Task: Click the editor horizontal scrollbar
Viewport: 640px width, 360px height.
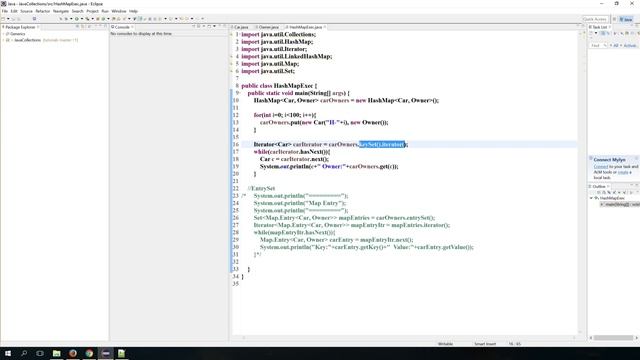Action: [408, 338]
